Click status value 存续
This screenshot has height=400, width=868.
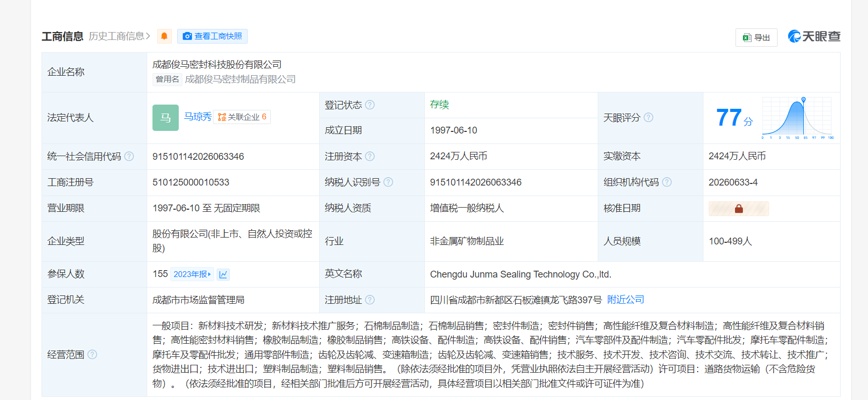[440, 105]
